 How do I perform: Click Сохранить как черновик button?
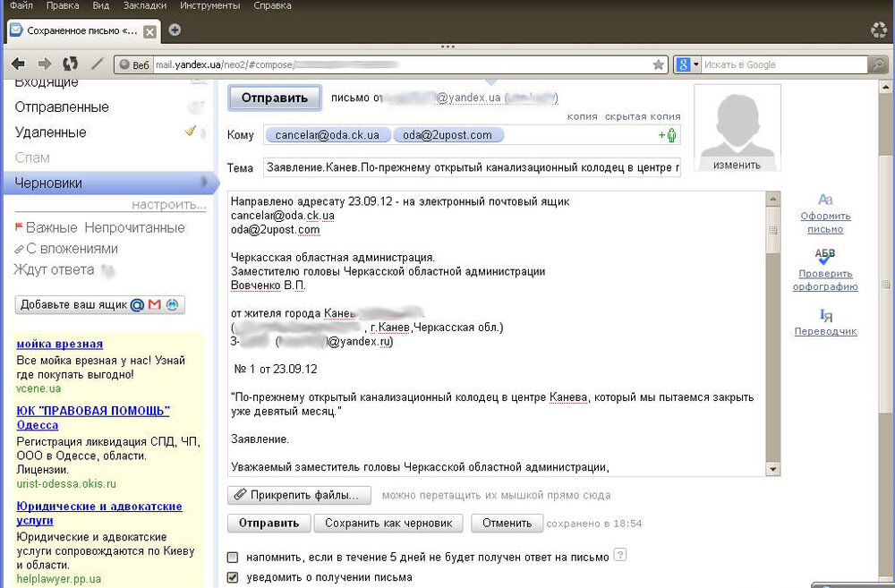click(388, 523)
